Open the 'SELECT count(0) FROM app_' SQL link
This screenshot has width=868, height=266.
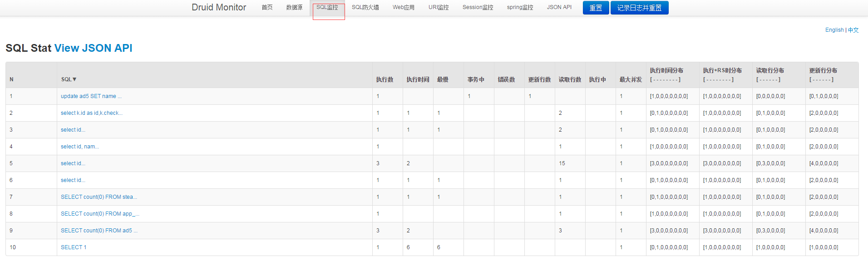pos(100,214)
